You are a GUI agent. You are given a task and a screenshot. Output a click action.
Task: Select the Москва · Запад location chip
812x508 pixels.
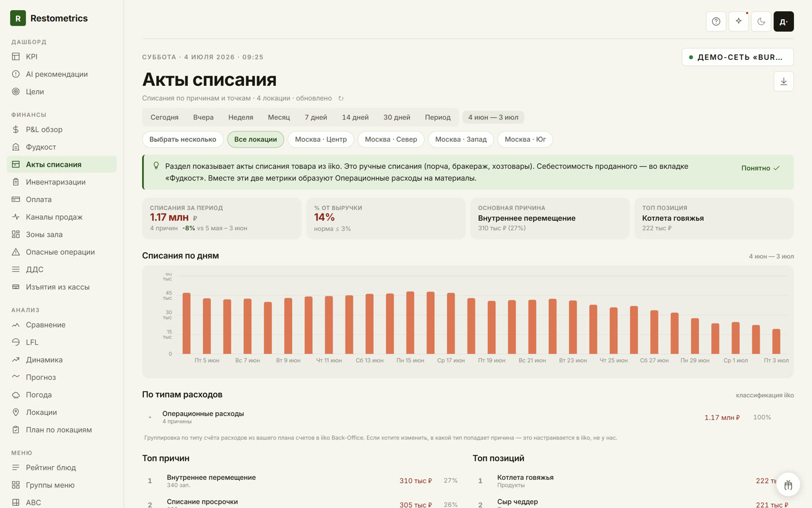(461, 139)
